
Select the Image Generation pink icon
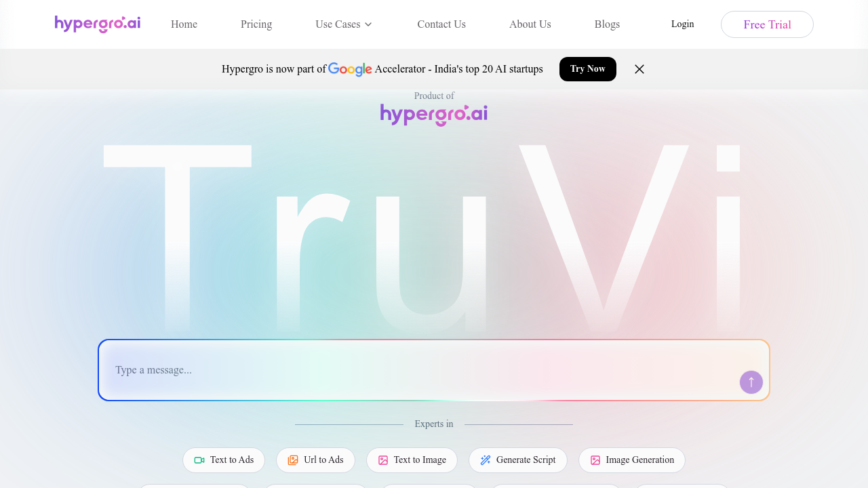pos(596,460)
